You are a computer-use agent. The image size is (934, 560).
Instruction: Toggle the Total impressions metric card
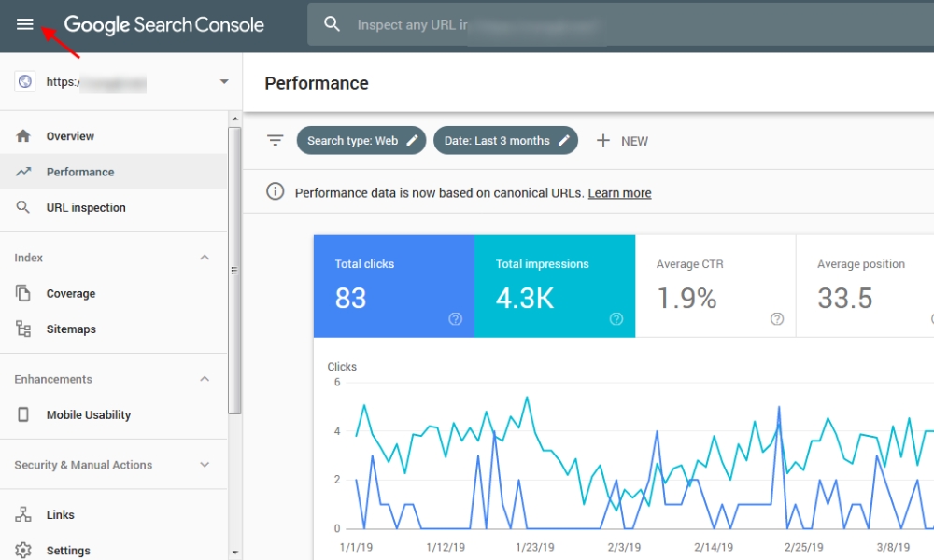coord(555,287)
